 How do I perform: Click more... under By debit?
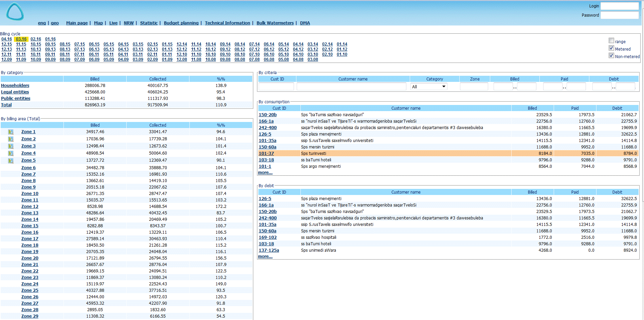coord(265,256)
